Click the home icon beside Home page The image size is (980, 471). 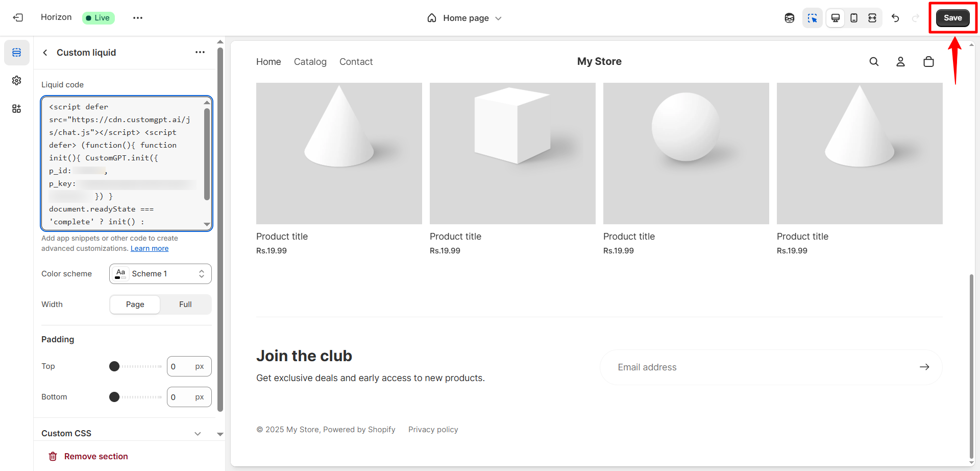click(x=432, y=18)
